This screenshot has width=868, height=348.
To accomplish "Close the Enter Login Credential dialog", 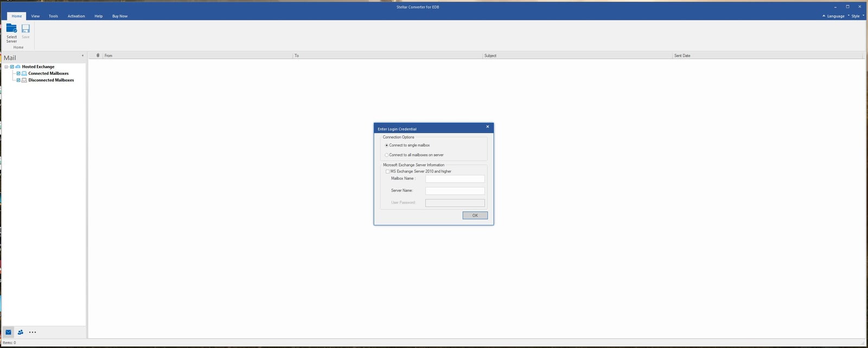I will point(487,127).
